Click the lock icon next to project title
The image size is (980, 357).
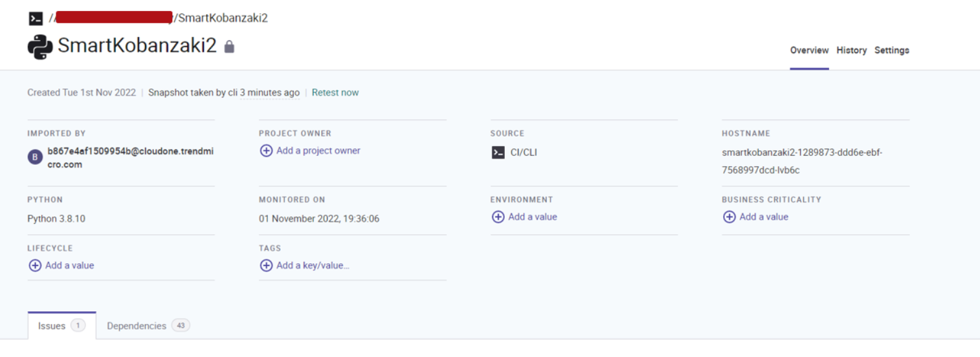click(229, 47)
